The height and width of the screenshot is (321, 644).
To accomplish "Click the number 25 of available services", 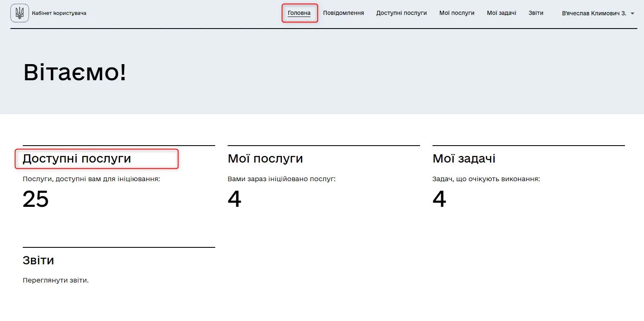I will 36,199.
